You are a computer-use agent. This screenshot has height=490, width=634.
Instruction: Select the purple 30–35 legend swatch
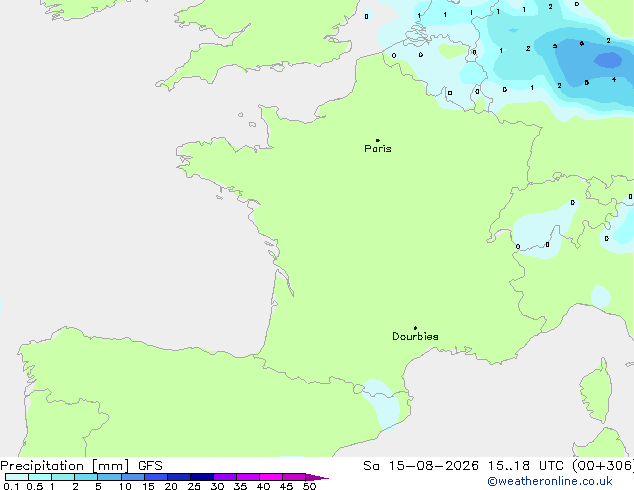tap(225, 477)
